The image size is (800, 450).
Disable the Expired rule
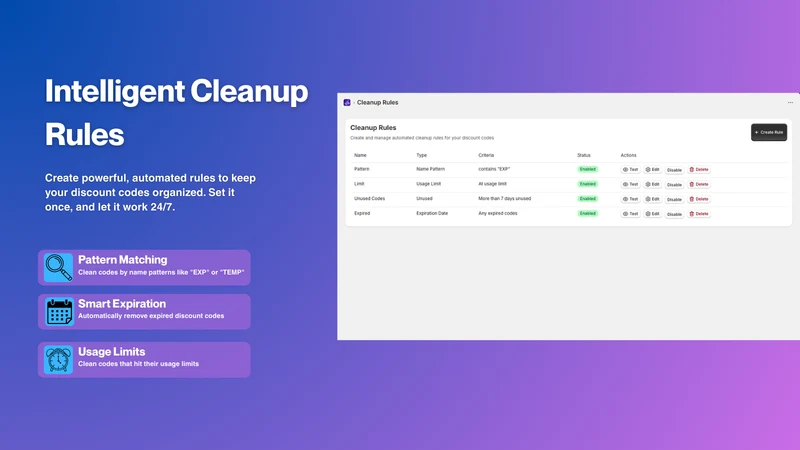[674, 214]
